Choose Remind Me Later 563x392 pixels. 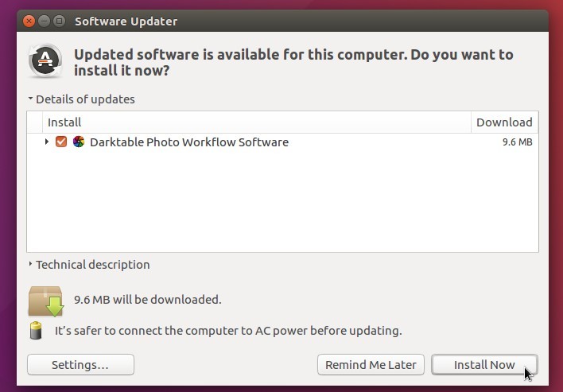371,365
